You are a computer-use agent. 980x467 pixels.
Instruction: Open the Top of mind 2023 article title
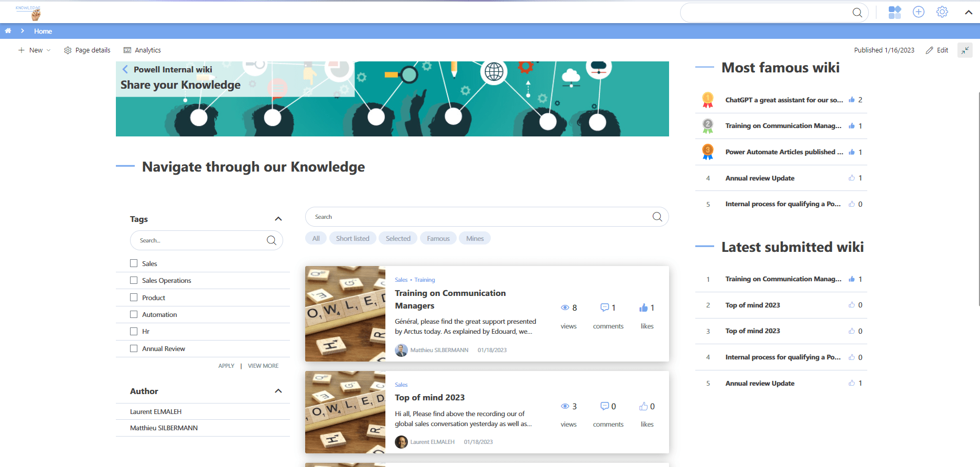429,398
